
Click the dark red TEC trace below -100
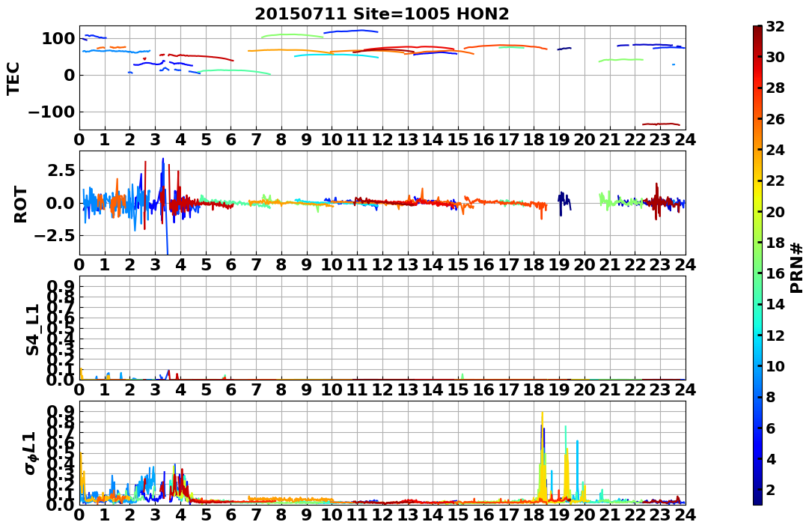point(662,124)
